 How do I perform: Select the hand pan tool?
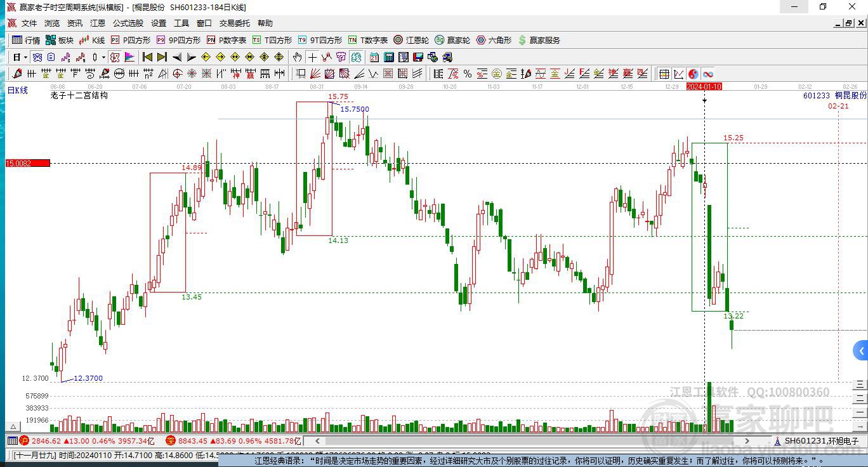[298, 57]
